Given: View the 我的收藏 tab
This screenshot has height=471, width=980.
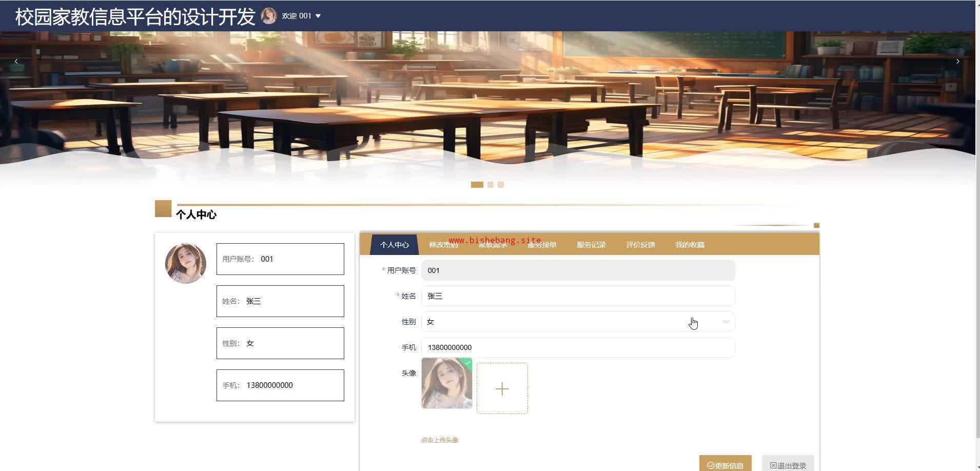Looking at the screenshot, I should point(690,245).
